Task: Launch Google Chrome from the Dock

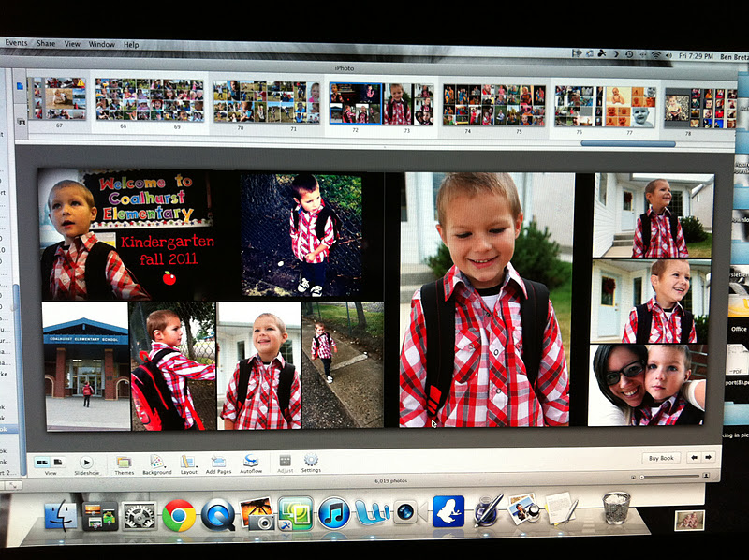Action: [x=179, y=516]
